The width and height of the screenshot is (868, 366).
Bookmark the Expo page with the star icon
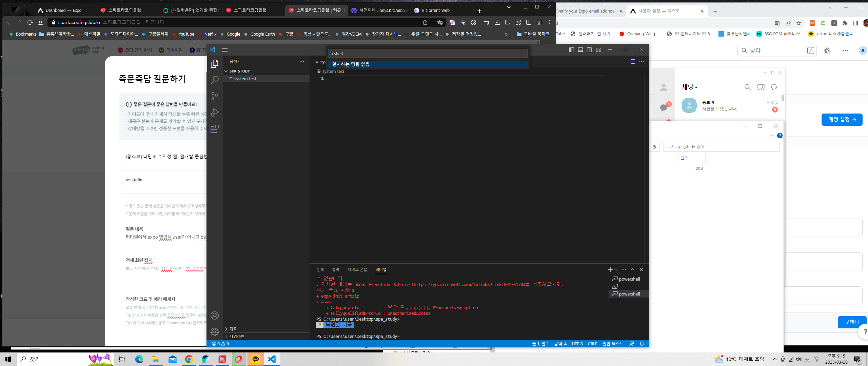click(799, 23)
